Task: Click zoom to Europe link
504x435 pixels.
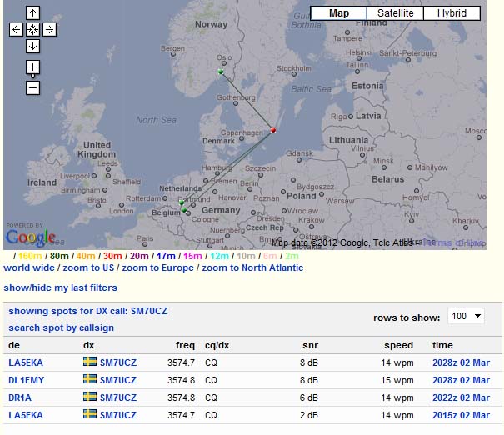Action: [157, 267]
